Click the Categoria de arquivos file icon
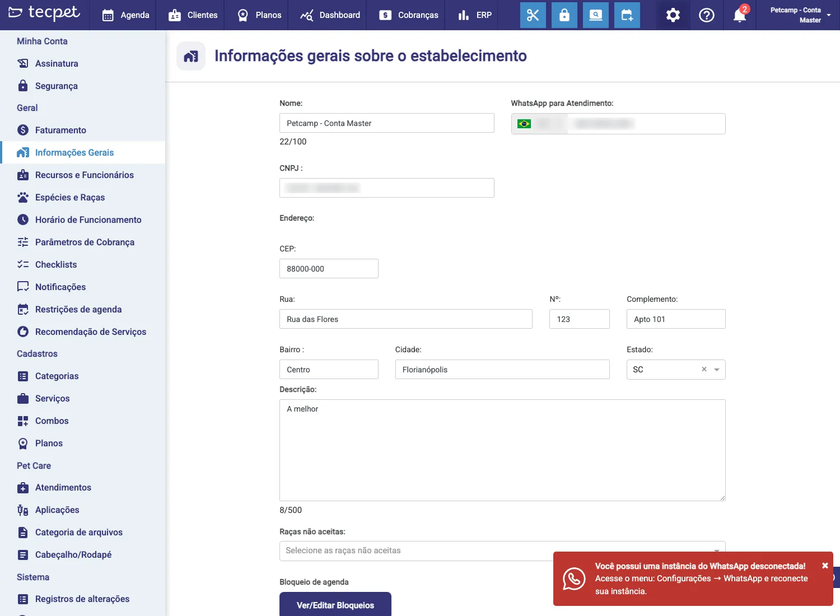840x616 pixels. pos(23,532)
